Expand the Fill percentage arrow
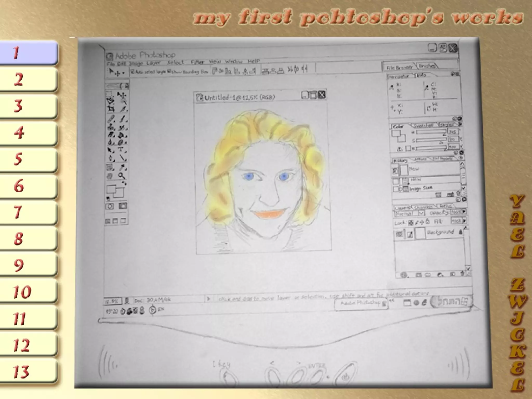This screenshot has width=532, height=399. click(464, 221)
